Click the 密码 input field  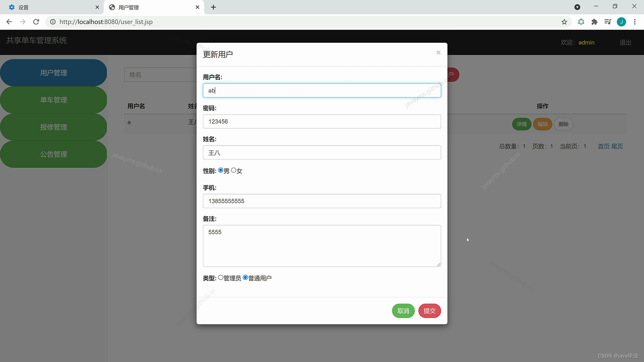click(321, 121)
